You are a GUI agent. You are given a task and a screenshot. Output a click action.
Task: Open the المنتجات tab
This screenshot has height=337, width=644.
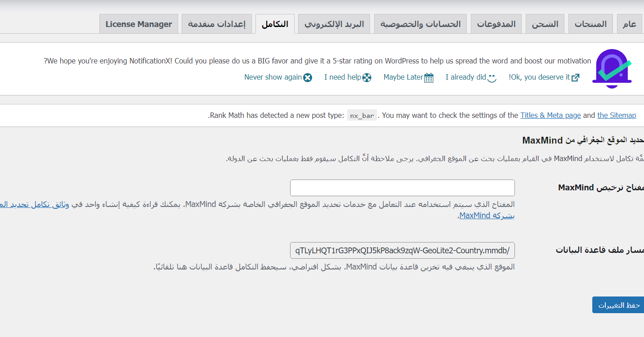(590, 24)
